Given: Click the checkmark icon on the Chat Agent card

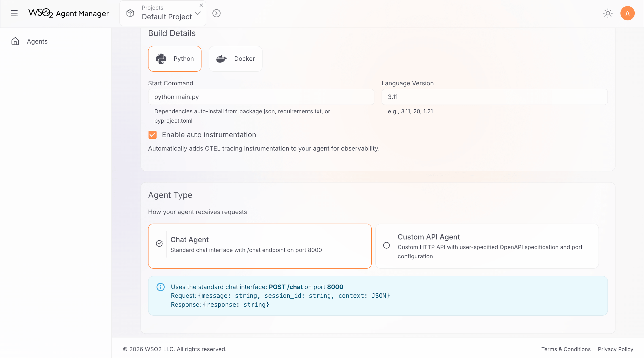Looking at the screenshot, I should click(x=159, y=243).
